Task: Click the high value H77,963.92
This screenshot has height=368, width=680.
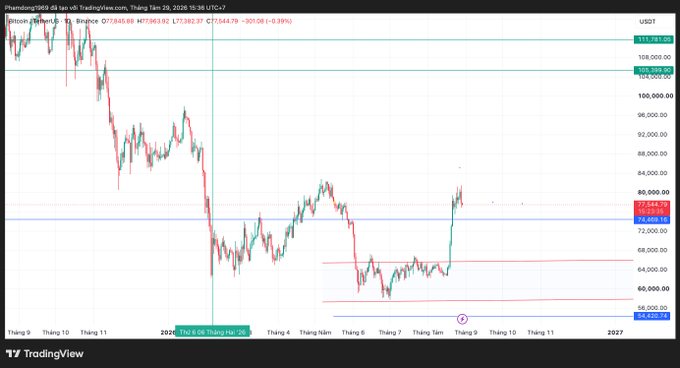Action: (x=153, y=21)
